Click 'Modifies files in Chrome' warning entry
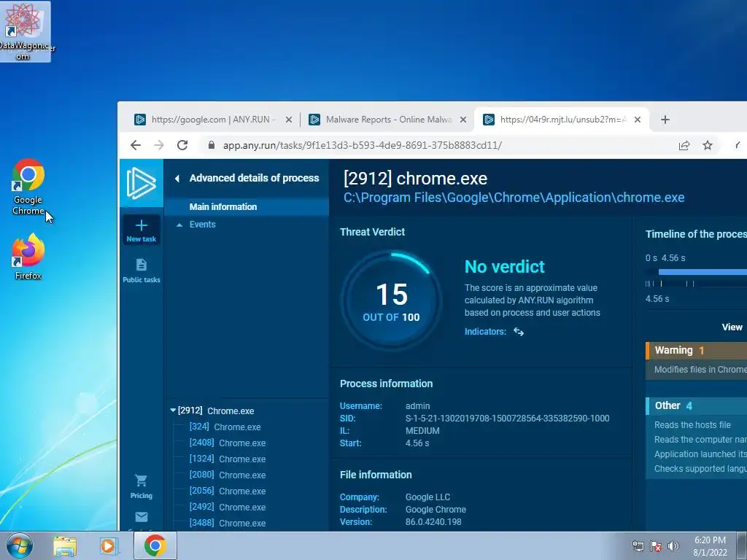The height and width of the screenshot is (560, 747). click(x=700, y=370)
